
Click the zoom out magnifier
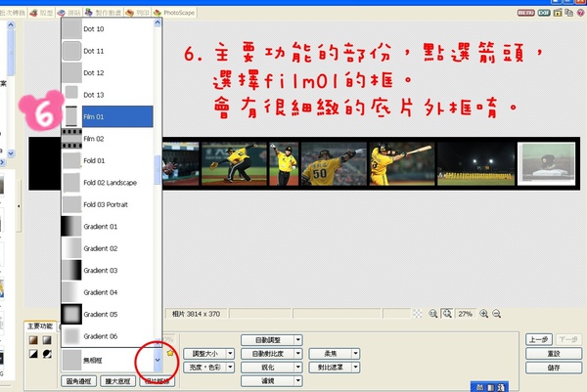[x=497, y=314]
